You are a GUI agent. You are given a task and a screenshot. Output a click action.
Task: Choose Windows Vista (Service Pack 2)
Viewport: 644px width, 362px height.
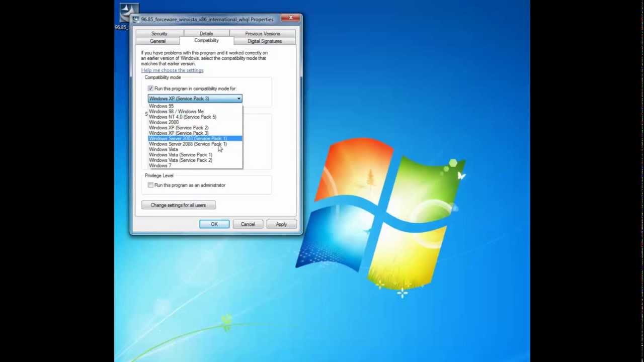pos(195,160)
